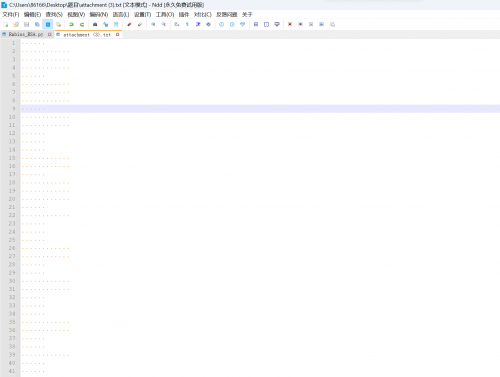Open the 编码(N) menu
This screenshot has height=377, width=500.
pos(99,15)
